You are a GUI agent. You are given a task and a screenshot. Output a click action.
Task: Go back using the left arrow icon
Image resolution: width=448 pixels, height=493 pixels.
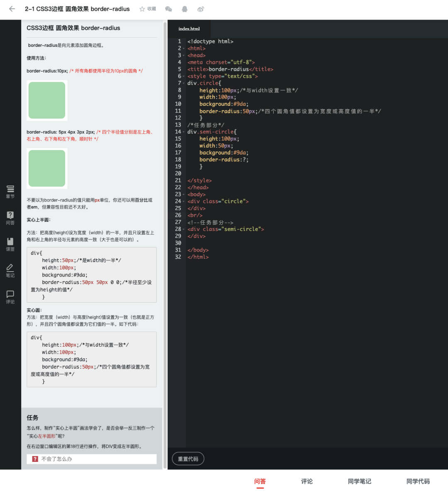[x=12, y=9]
